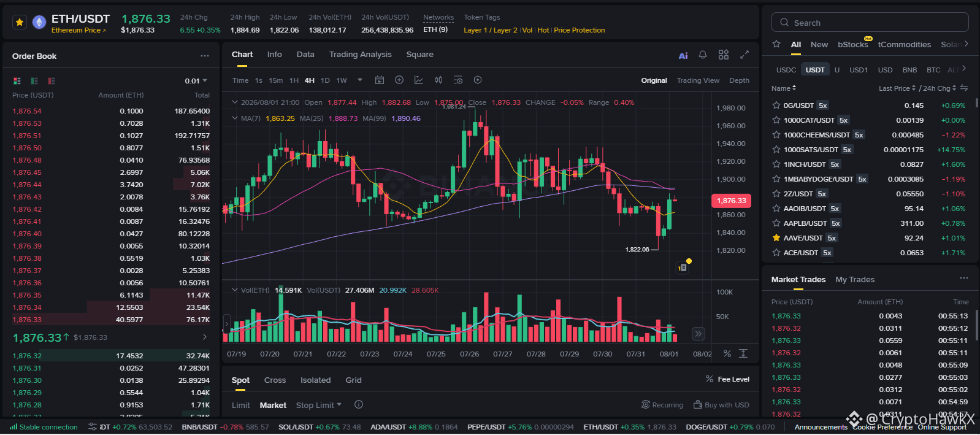Switch chart to Trading View
Image resolution: width=980 pixels, height=435 pixels.
(698, 80)
